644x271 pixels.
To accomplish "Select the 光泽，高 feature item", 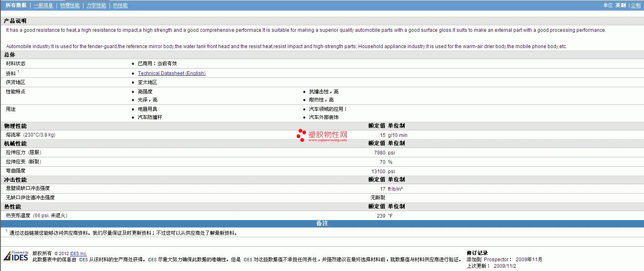I will click(x=147, y=100).
